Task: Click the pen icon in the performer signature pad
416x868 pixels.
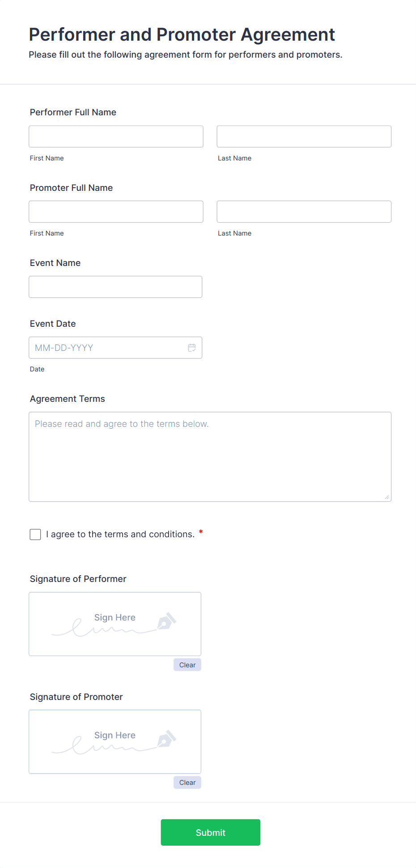Action: coord(166,621)
